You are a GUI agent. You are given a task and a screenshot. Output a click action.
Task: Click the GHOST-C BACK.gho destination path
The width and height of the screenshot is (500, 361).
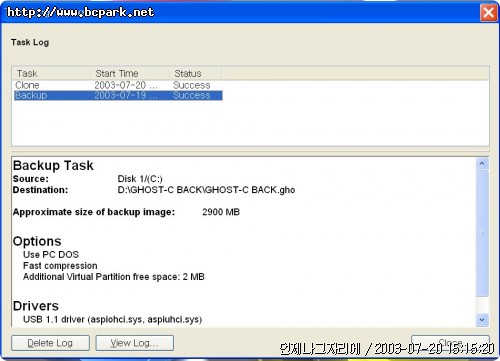tap(206, 190)
